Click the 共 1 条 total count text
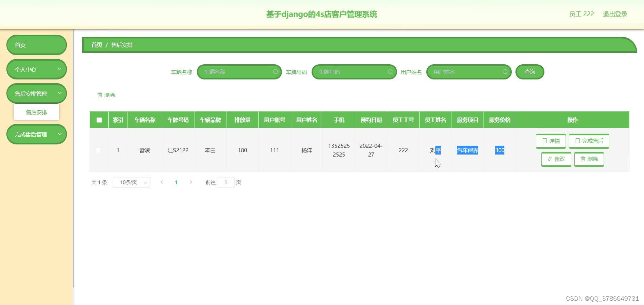The width and height of the screenshot is (644, 305). tap(99, 182)
